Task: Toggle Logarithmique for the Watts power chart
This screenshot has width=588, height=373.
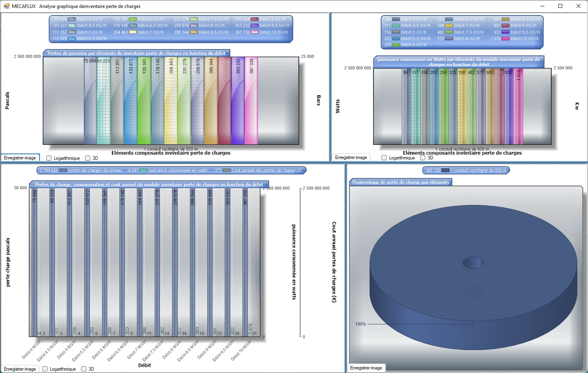Action: [x=384, y=158]
